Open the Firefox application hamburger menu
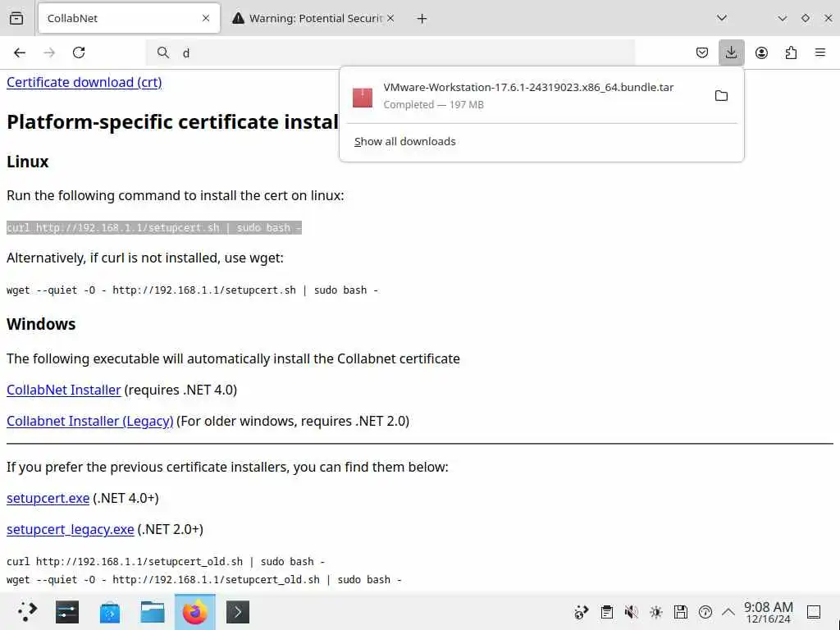 pyautogui.click(x=820, y=52)
